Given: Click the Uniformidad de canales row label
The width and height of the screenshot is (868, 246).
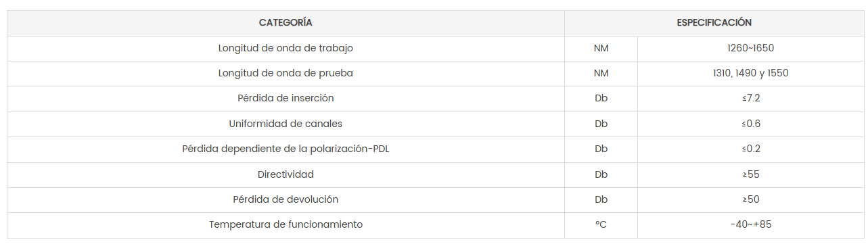Looking at the screenshot, I should (285, 124).
